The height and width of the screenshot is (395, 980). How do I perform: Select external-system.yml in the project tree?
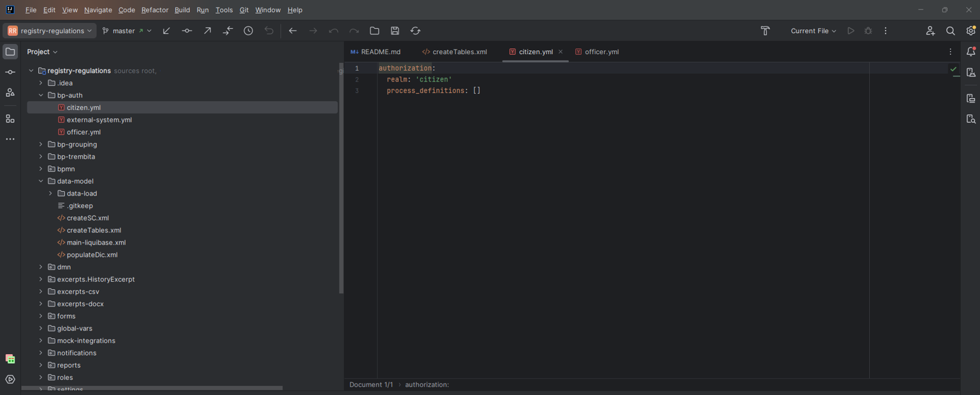[x=99, y=120]
